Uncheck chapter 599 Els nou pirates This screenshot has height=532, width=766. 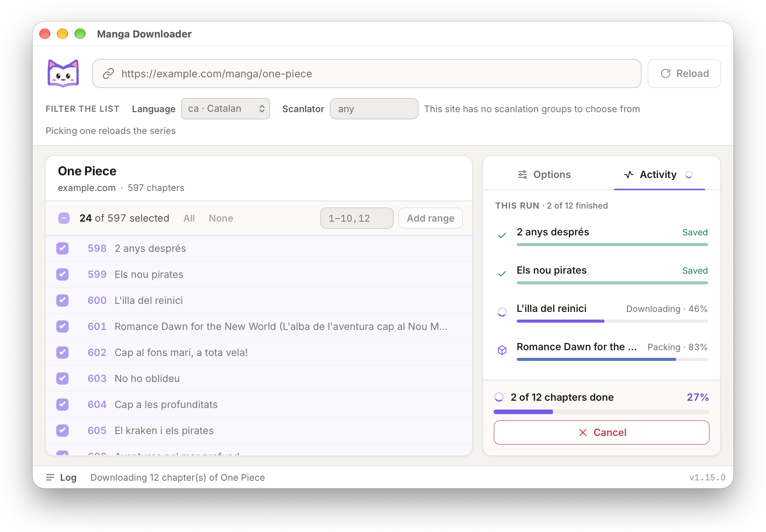point(62,274)
